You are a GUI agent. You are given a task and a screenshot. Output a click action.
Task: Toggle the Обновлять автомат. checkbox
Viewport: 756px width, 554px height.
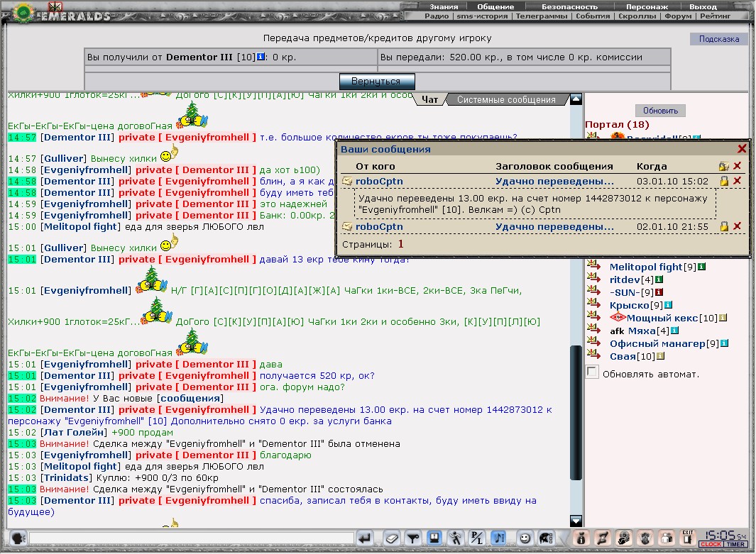[x=593, y=372]
